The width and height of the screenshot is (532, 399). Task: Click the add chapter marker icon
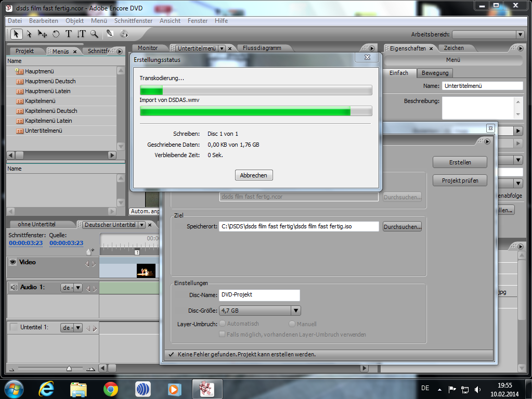tap(90, 251)
